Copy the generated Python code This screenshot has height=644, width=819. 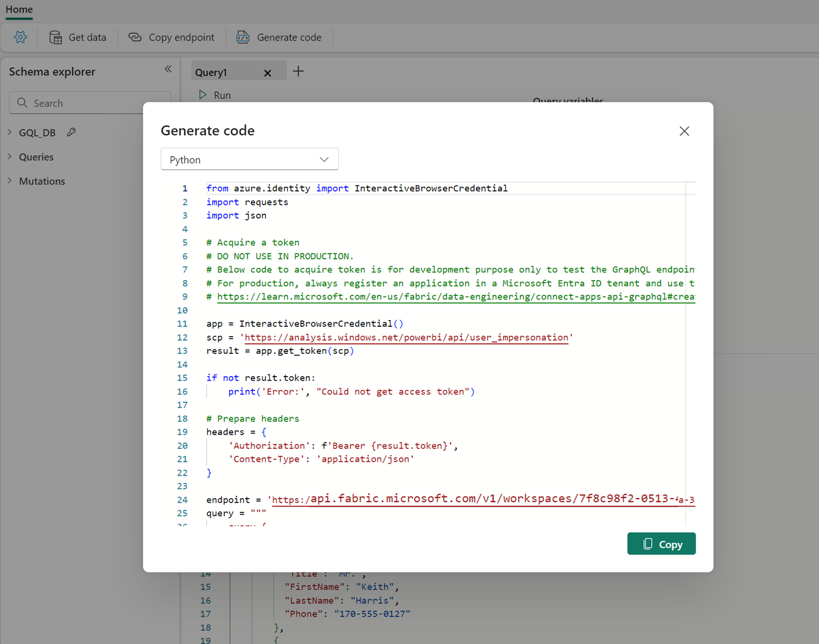point(661,543)
